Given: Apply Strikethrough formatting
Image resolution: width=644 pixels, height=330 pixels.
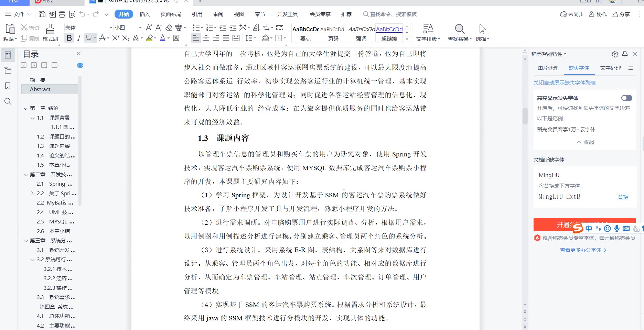Looking at the screenshot, I should (x=102, y=38).
